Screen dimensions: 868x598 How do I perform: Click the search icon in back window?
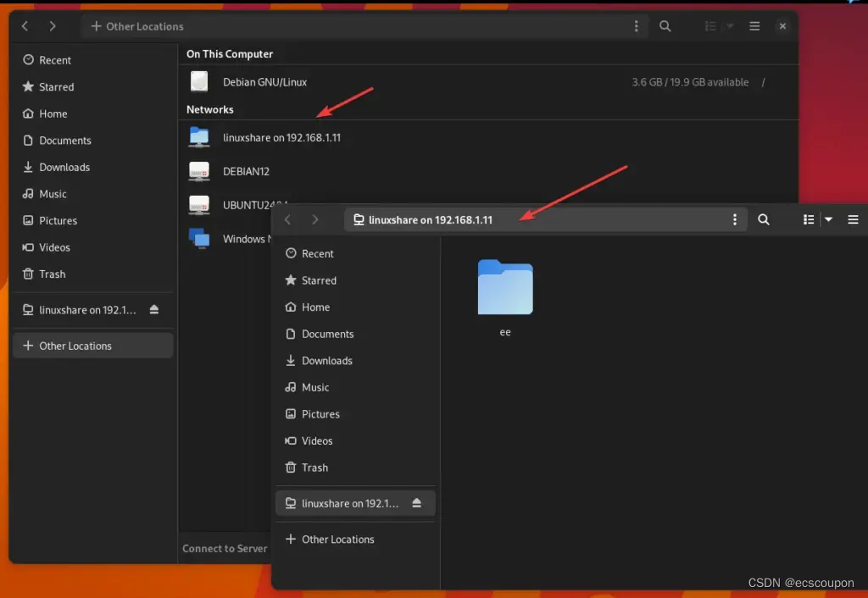[665, 26]
